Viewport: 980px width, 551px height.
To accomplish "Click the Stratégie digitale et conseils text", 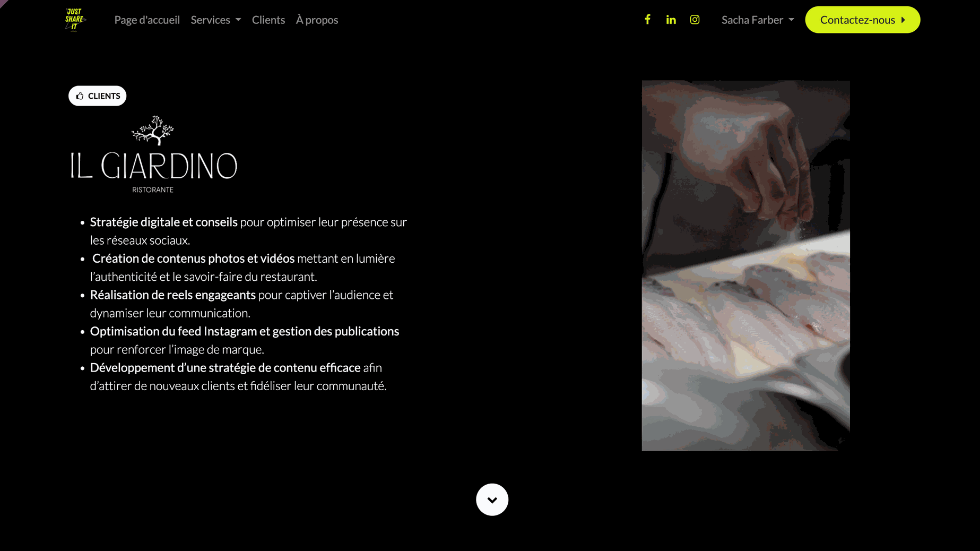I will 163,222.
